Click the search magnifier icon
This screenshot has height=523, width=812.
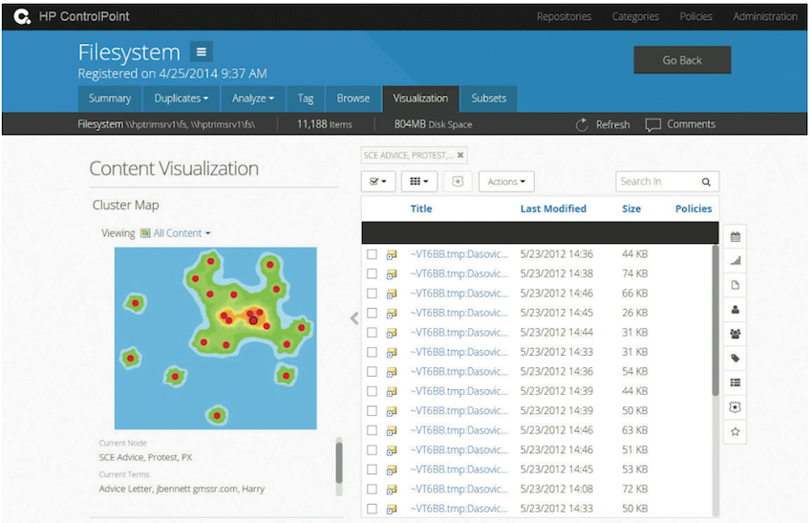[x=706, y=182]
